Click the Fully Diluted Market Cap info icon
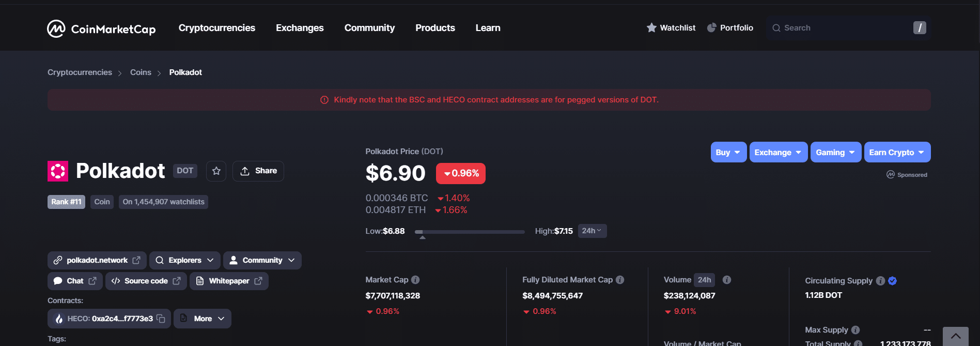This screenshot has height=346, width=980. (620, 280)
